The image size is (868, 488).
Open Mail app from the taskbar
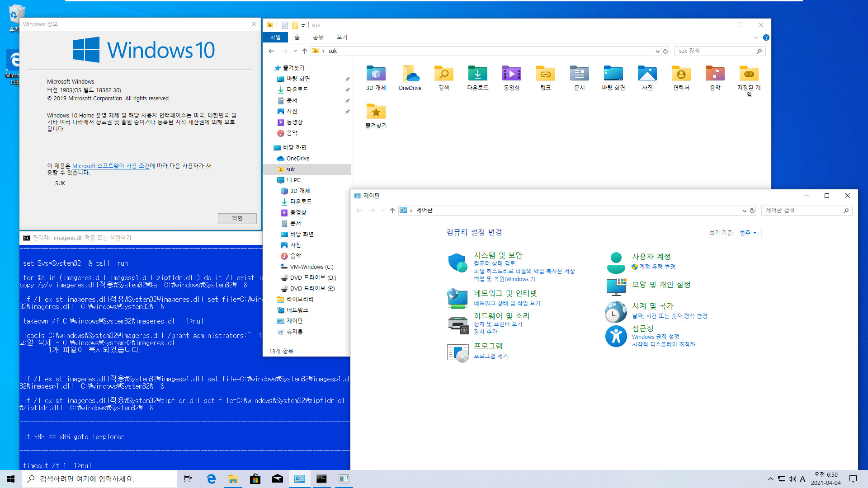tap(278, 479)
